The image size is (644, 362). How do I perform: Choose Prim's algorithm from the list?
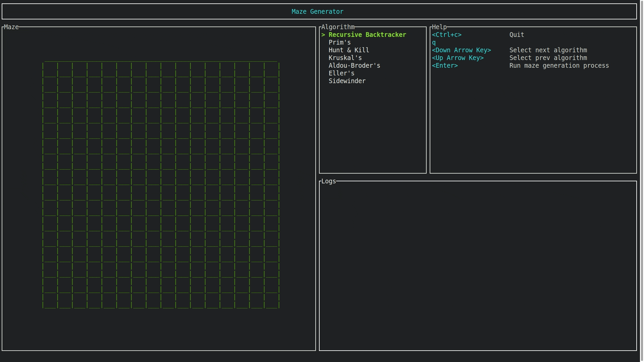(x=339, y=43)
